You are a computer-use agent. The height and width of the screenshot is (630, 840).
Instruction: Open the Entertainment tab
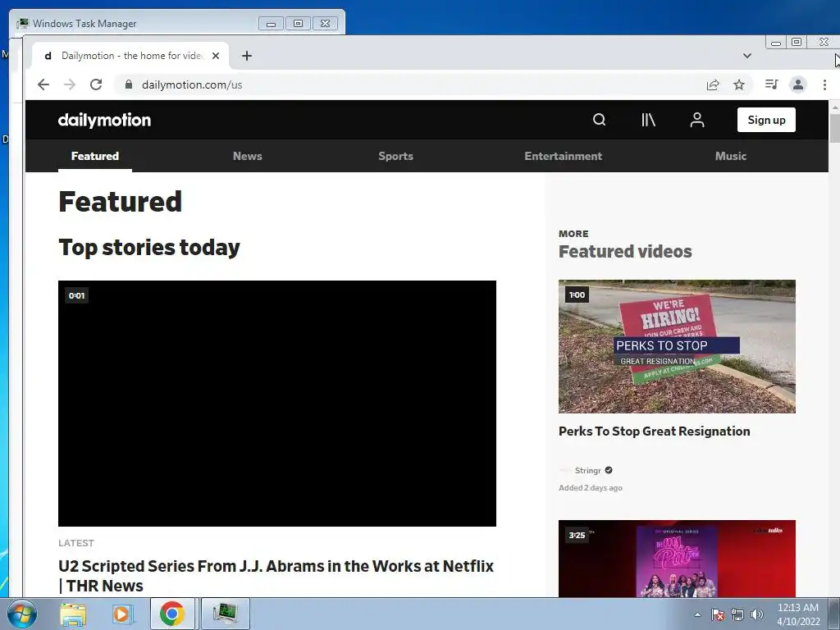(563, 156)
